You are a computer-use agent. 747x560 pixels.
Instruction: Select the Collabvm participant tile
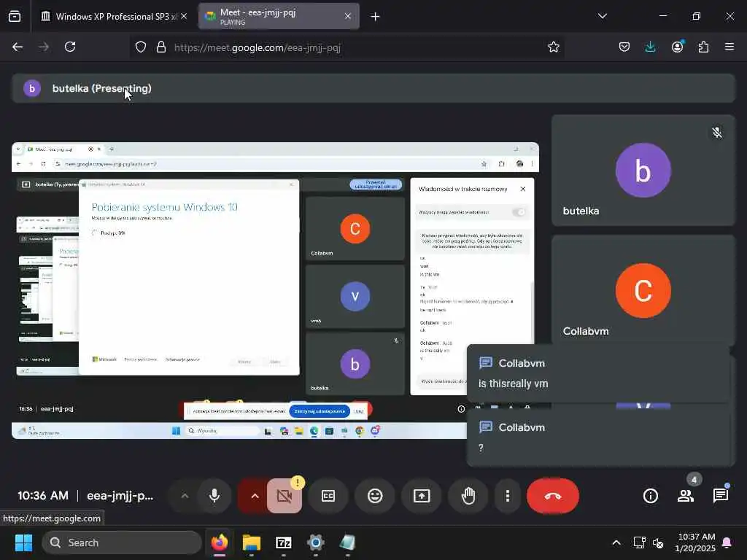(643, 289)
